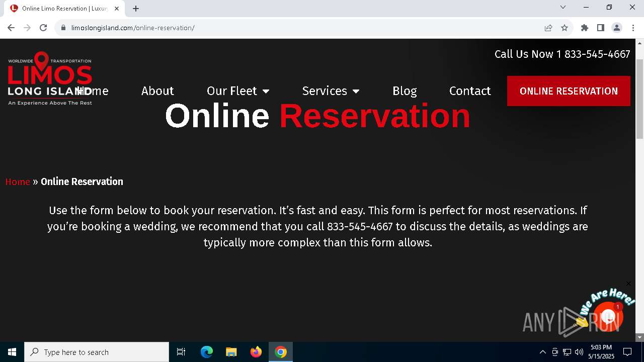644x362 pixels.
Task: Open a new browser tab
Action: coord(136,9)
